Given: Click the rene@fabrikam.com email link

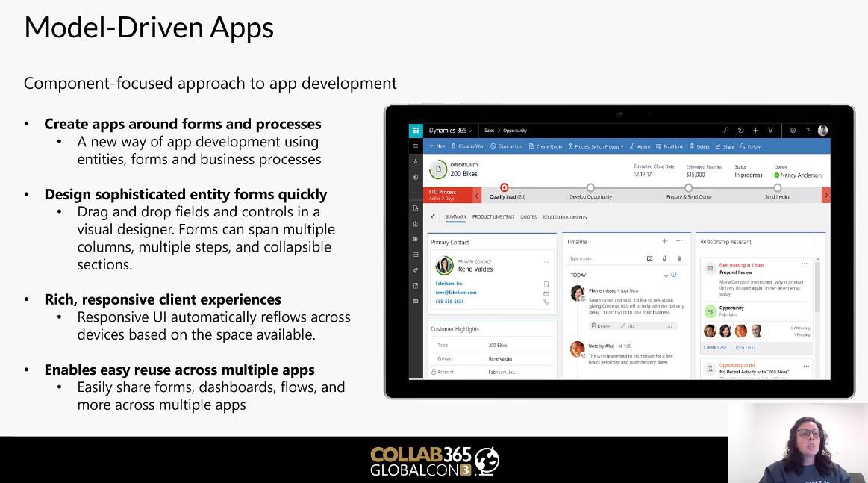Looking at the screenshot, I should coord(455,293).
